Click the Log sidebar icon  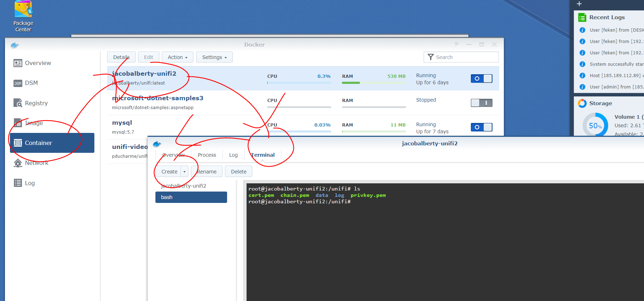pos(18,183)
